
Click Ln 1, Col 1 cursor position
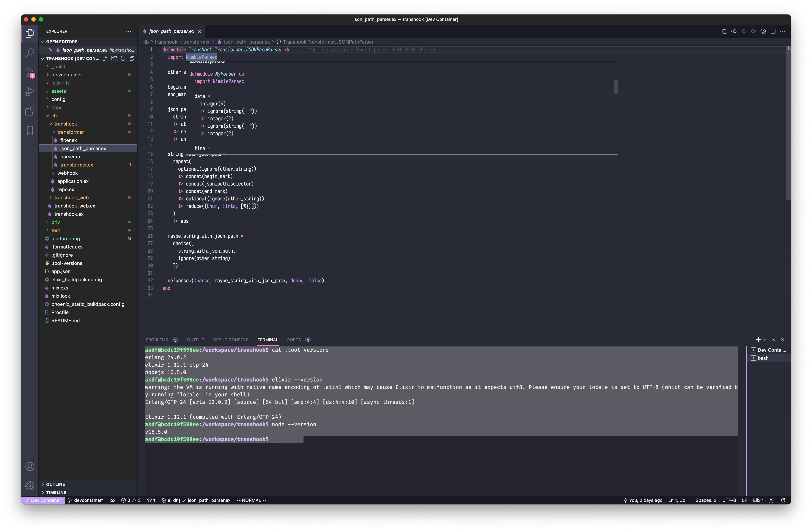[x=679, y=500]
